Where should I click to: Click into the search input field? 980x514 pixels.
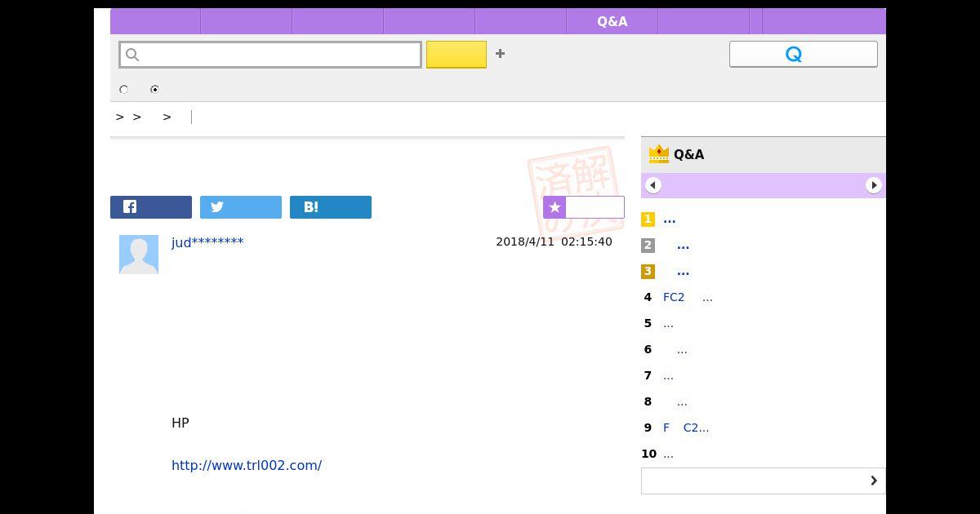tap(270, 55)
